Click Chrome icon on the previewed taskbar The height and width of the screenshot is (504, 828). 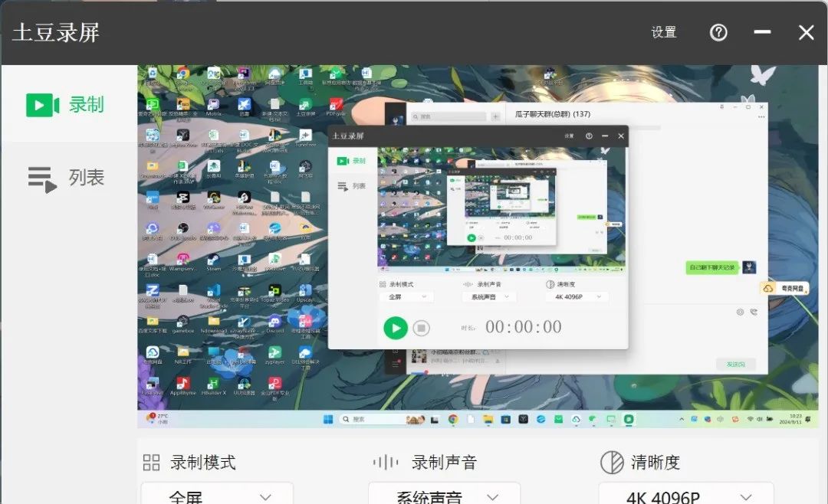coord(452,419)
